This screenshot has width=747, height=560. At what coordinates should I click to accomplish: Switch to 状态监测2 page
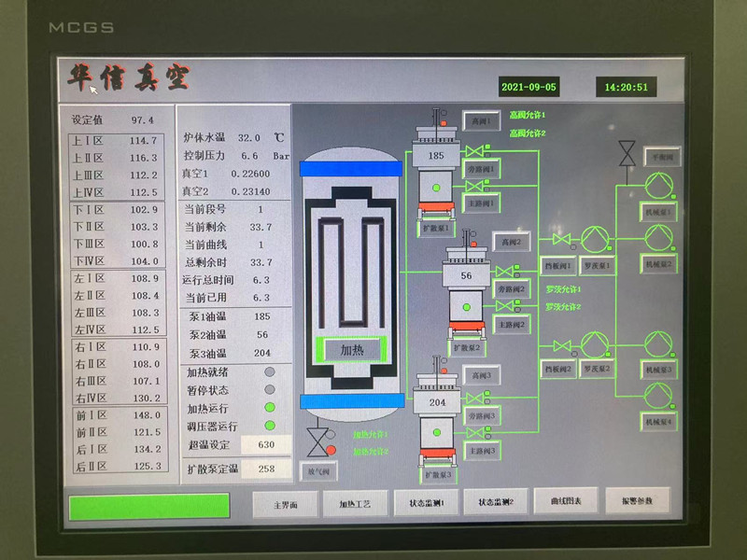[x=496, y=502]
